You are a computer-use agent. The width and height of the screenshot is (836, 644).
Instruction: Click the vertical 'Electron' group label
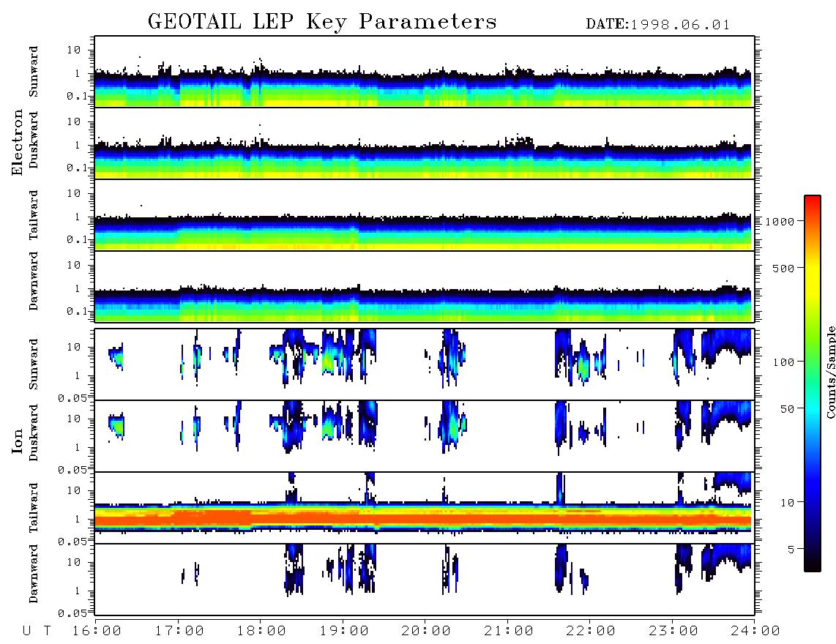[17, 142]
